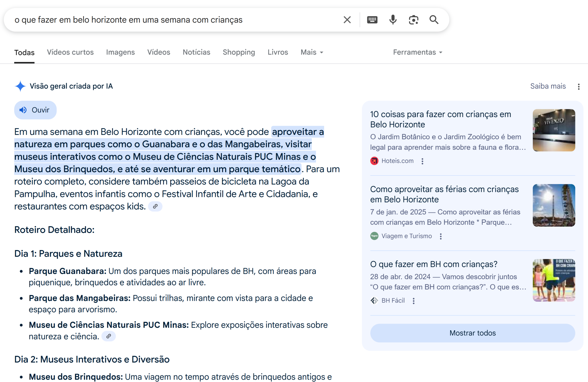Image resolution: width=588 pixels, height=382 pixels.
Task: Click 'Museu de Ciências Naturais PUC Minas:' bullet
Action: pyautogui.click(x=109, y=325)
